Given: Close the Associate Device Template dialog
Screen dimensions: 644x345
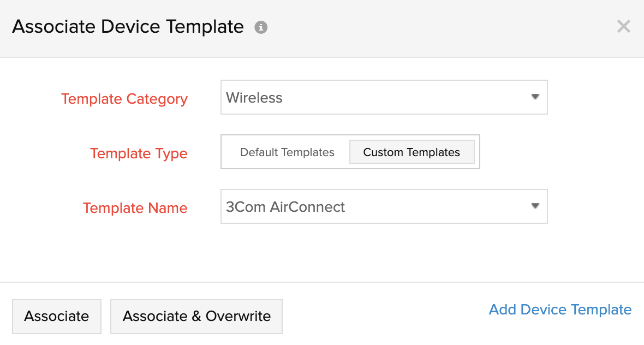Looking at the screenshot, I should pyautogui.click(x=623, y=26).
